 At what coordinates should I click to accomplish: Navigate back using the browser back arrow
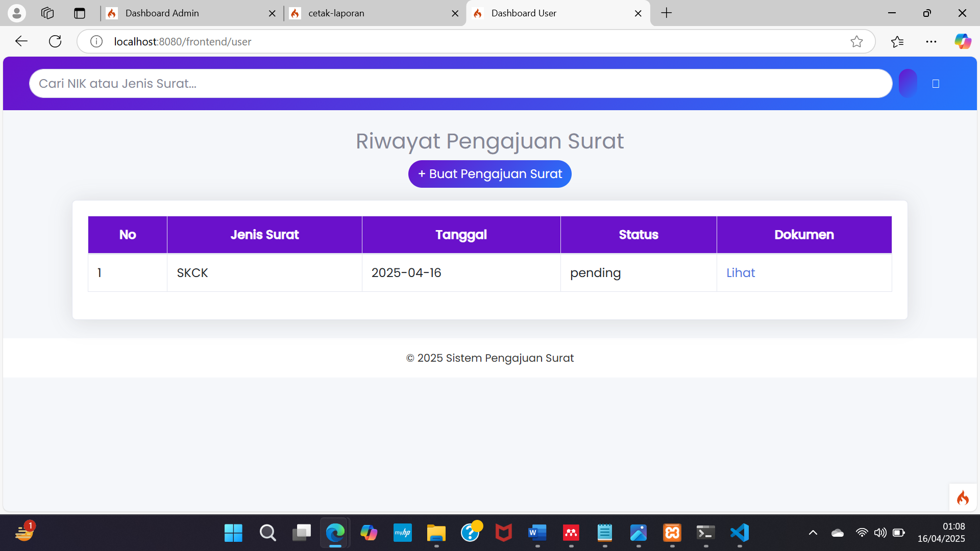click(21, 41)
